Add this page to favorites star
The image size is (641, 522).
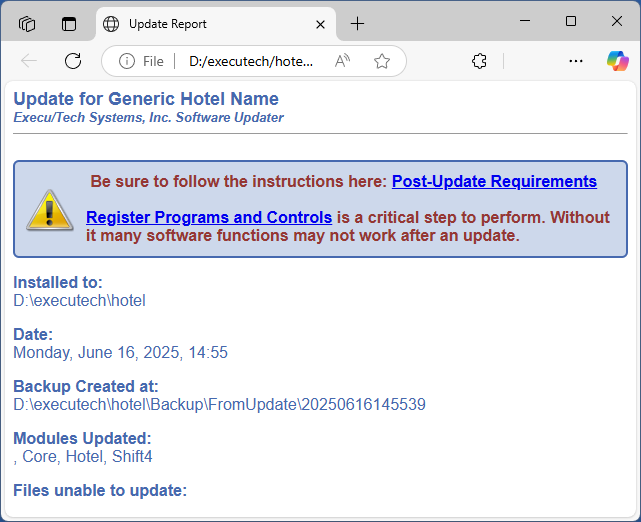382,61
